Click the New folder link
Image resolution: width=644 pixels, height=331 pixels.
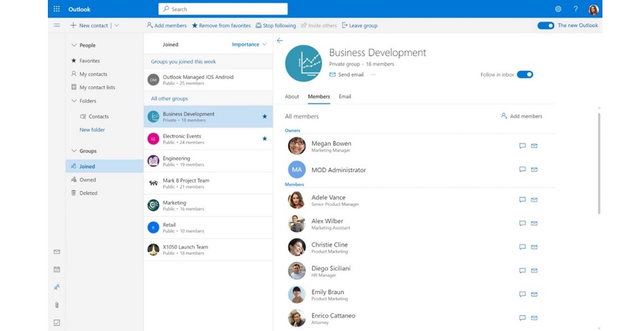click(x=92, y=130)
